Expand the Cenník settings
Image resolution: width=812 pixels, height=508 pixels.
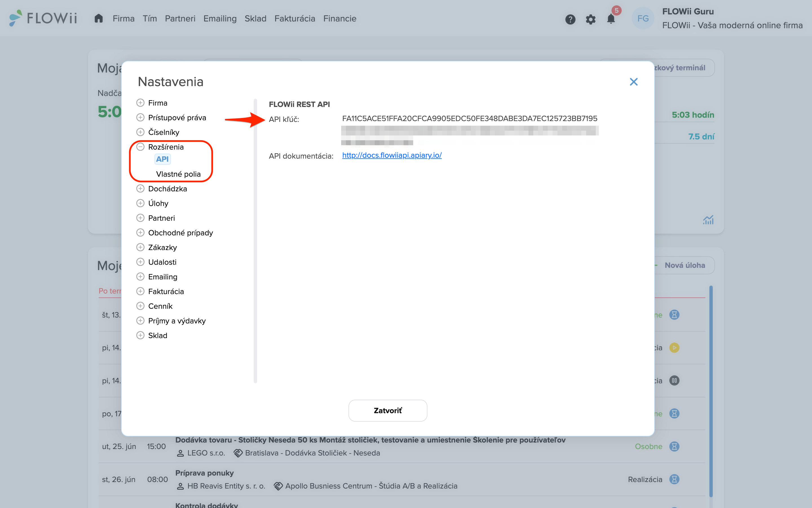click(140, 306)
